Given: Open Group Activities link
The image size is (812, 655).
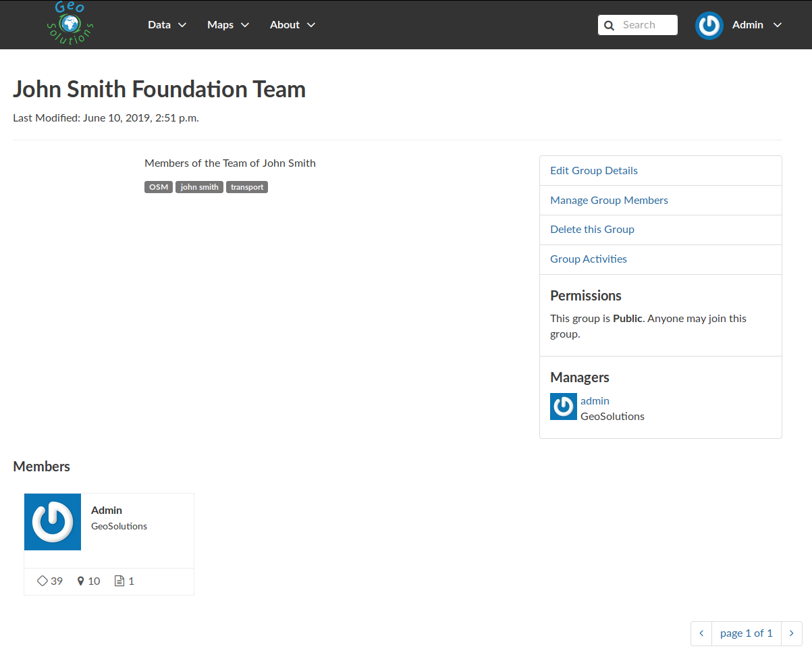Looking at the screenshot, I should coord(589,259).
